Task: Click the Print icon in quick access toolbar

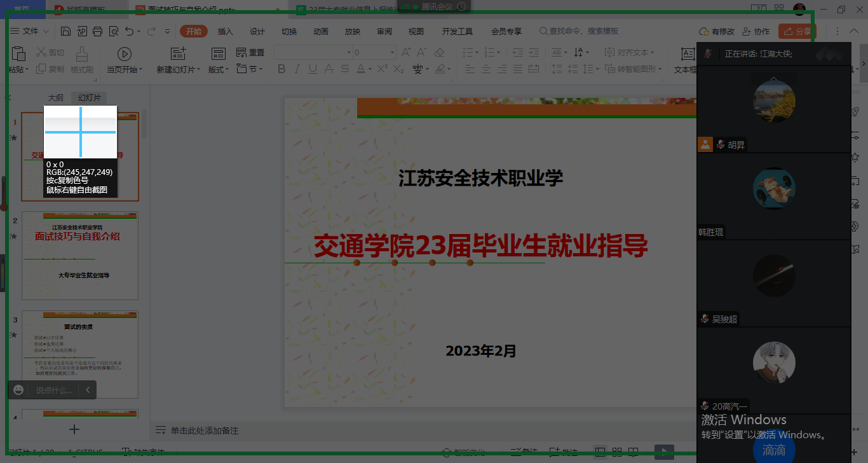Action: (x=97, y=31)
